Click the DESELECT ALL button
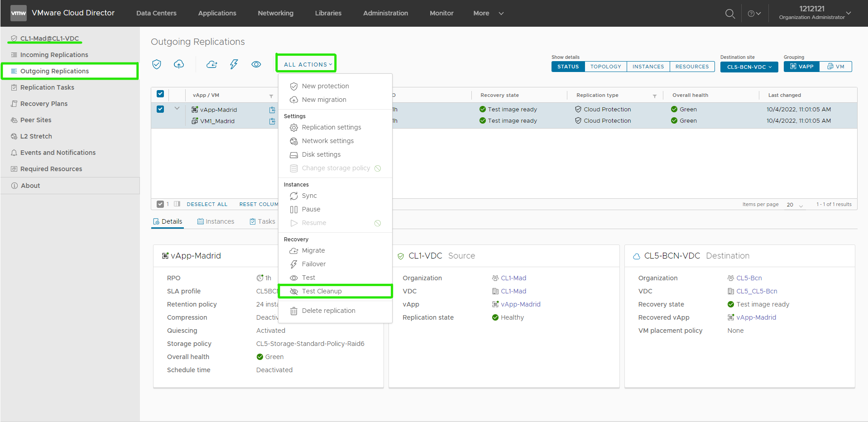The width and height of the screenshot is (868, 422). 207,204
